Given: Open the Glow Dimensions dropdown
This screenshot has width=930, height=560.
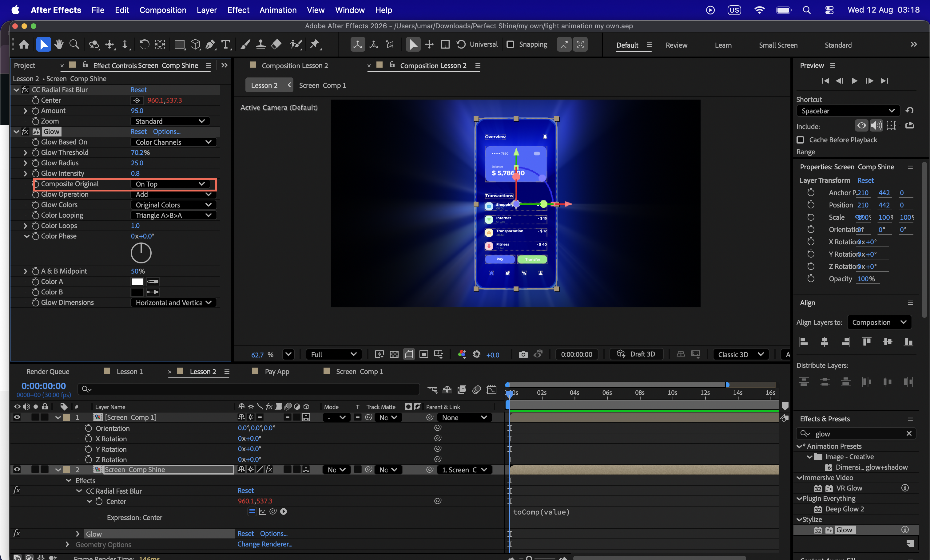Looking at the screenshot, I should (x=173, y=303).
